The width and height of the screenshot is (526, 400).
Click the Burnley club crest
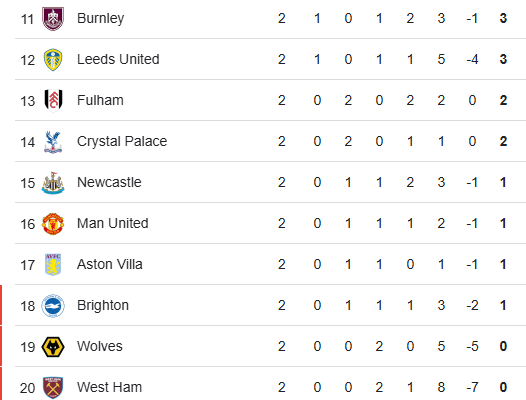coord(53,18)
